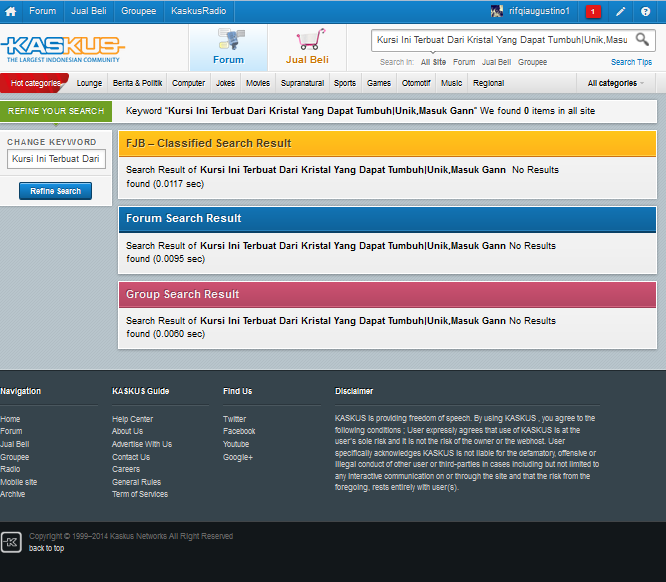
Task: Open the Jokes category
Action: point(225,83)
